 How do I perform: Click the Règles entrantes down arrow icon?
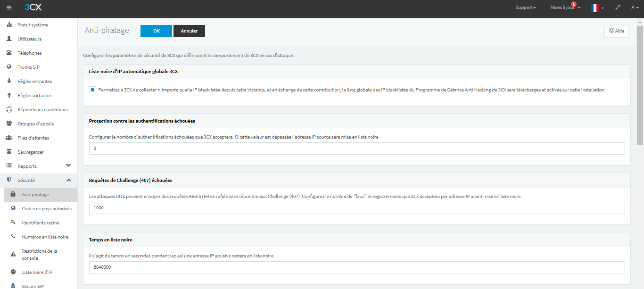[x=9, y=81]
